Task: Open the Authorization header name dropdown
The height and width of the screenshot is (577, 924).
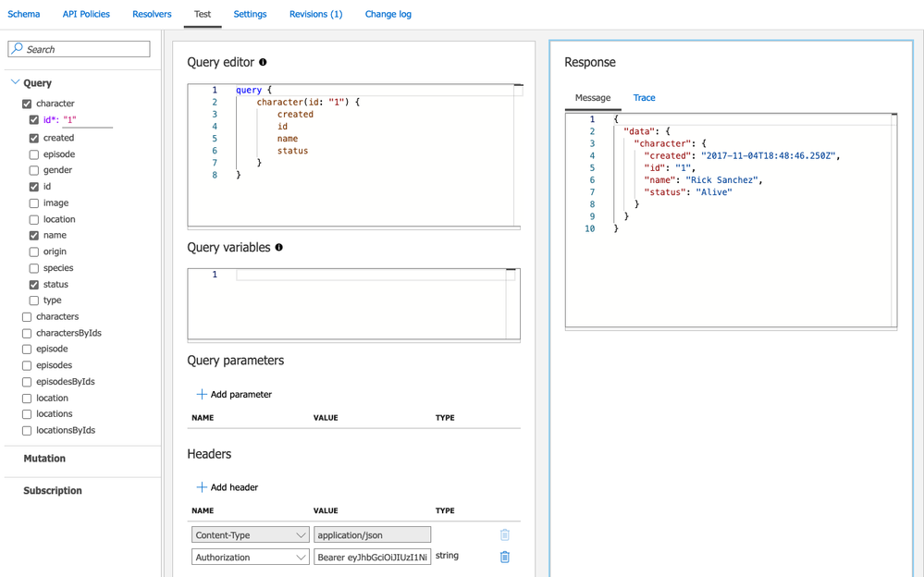Action: coord(250,557)
